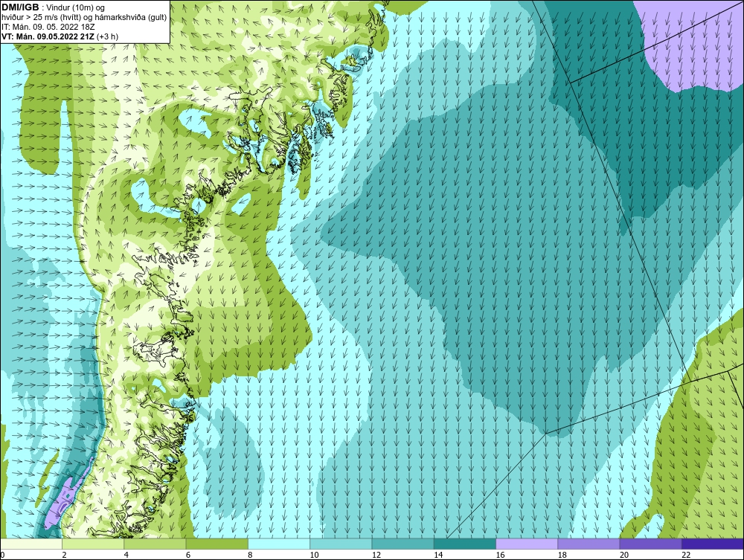Click the legend scale label "10"
744x560 pixels.
click(314, 556)
